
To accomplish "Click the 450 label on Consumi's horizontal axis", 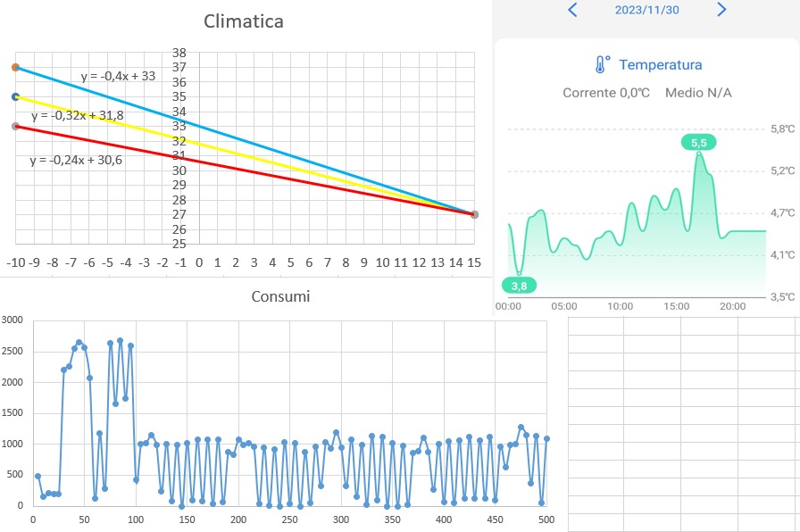I will [495, 520].
